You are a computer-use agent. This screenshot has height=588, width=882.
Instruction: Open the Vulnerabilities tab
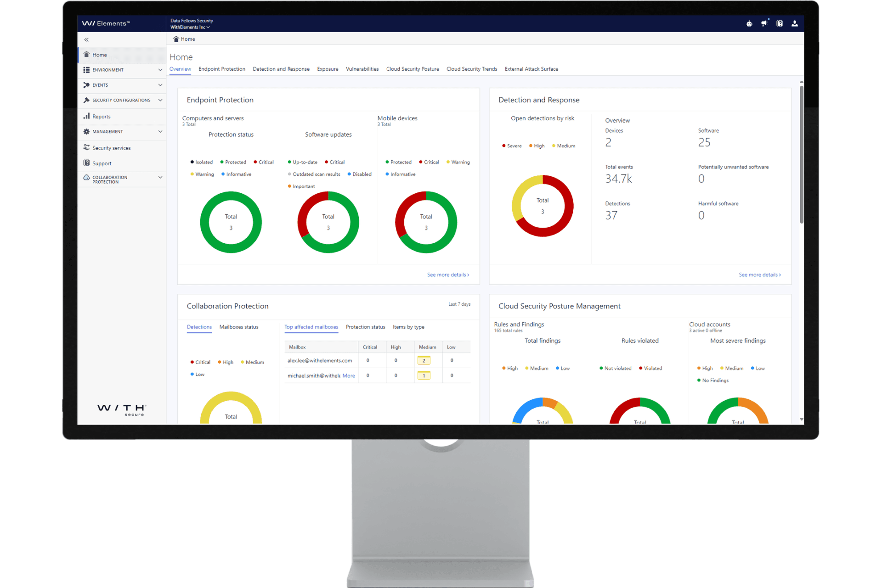click(362, 69)
